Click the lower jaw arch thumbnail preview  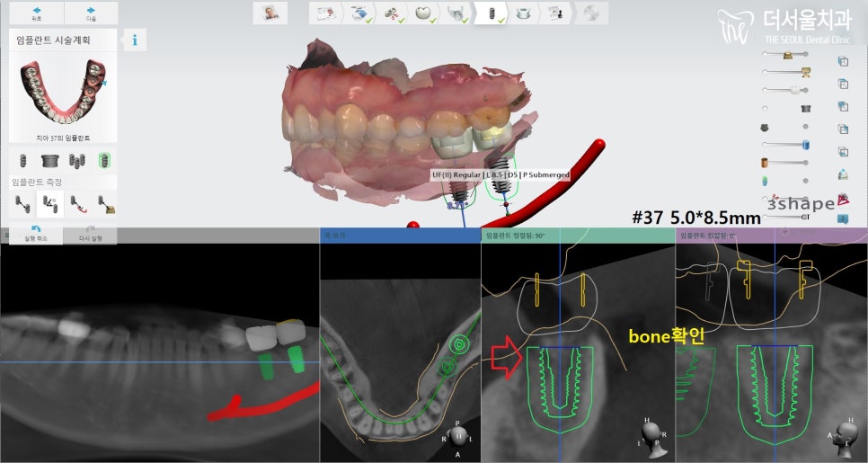pos(63,93)
